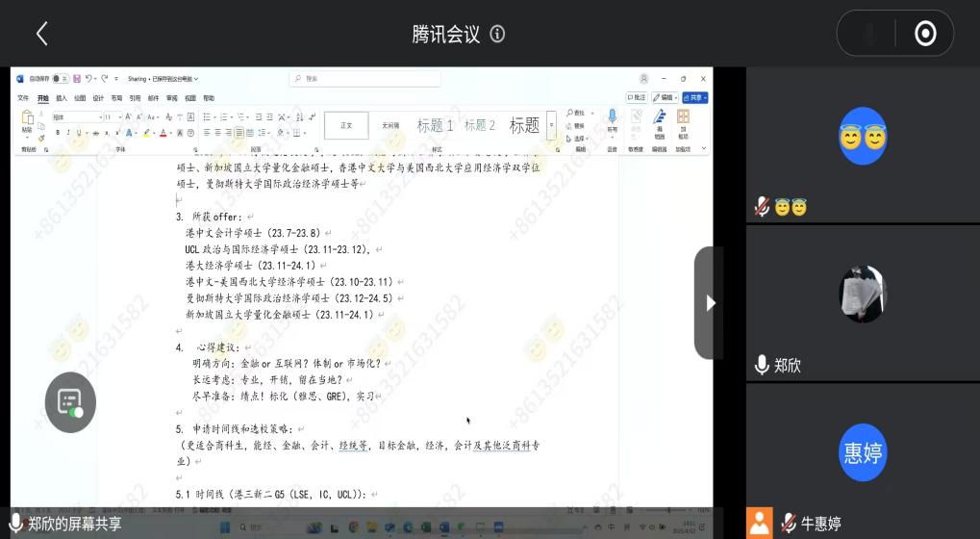980x539 pixels.
Task: Click the red font color swatch
Action: tap(163, 133)
